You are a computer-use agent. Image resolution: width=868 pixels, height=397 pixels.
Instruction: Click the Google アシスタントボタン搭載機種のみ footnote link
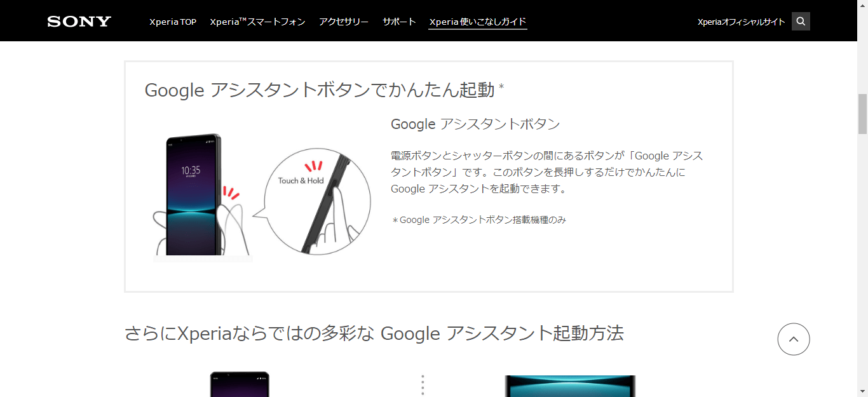coord(480,220)
